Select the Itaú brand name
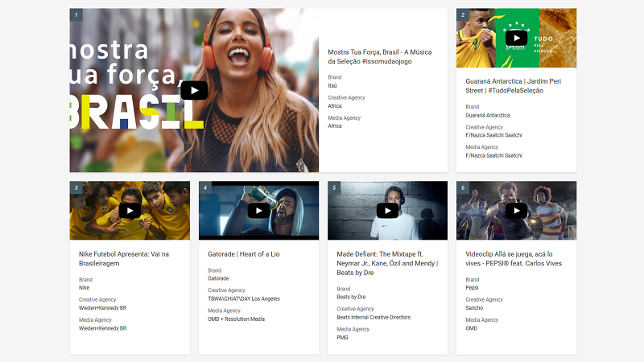644x362 pixels. tap(332, 84)
